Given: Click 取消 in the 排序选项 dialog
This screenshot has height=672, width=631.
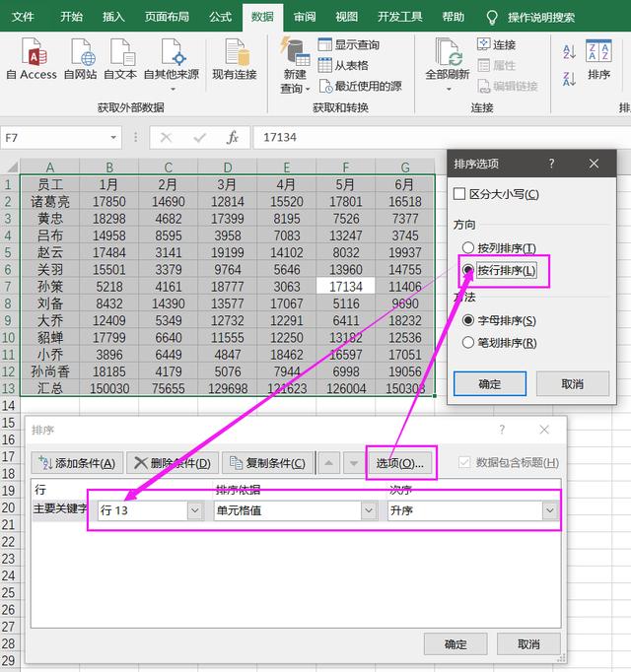Looking at the screenshot, I should pyautogui.click(x=573, y=383).
